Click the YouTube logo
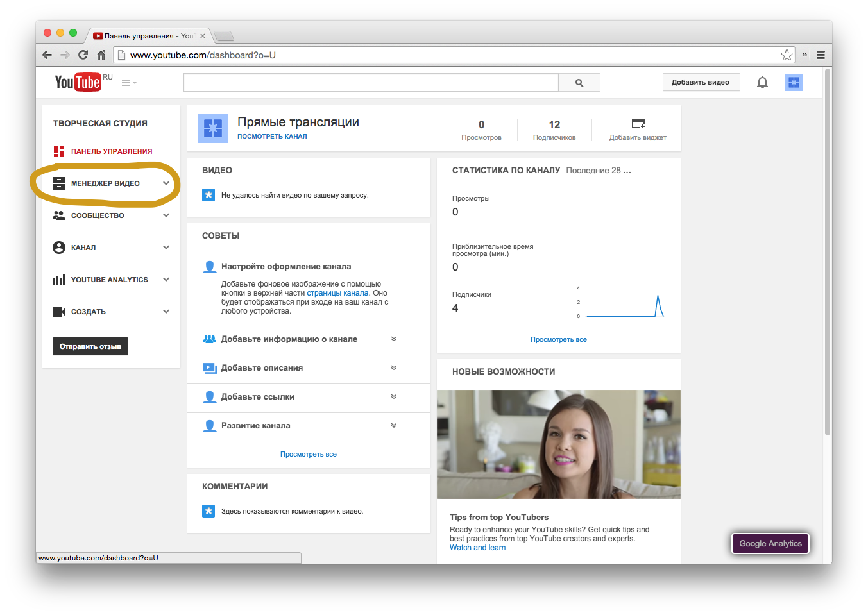868x615 pixels. [78, 82]
